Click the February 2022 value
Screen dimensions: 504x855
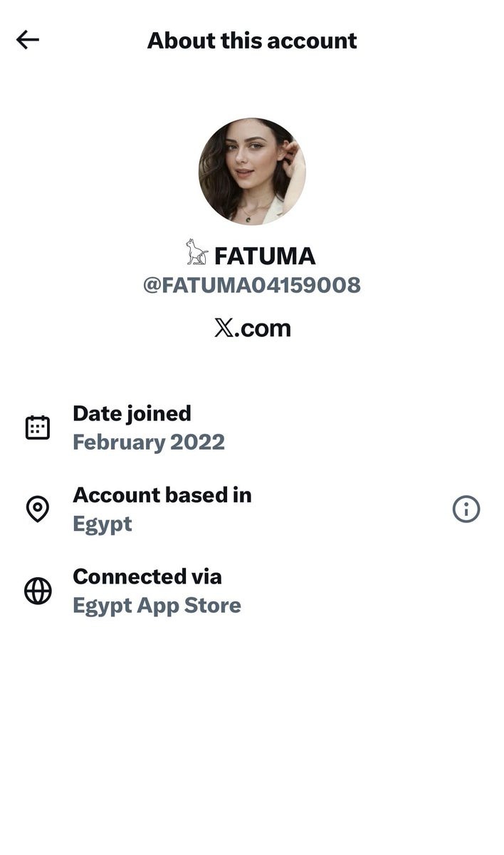[x=149, y=442]
